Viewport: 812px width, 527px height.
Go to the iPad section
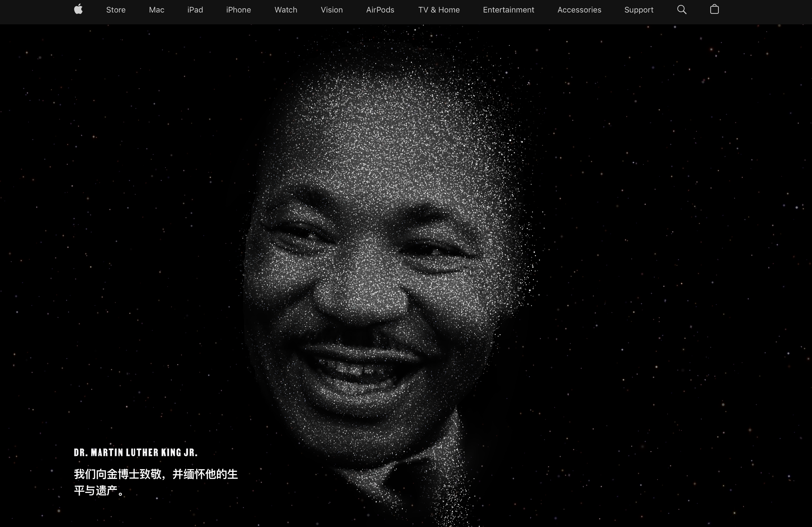195,10
